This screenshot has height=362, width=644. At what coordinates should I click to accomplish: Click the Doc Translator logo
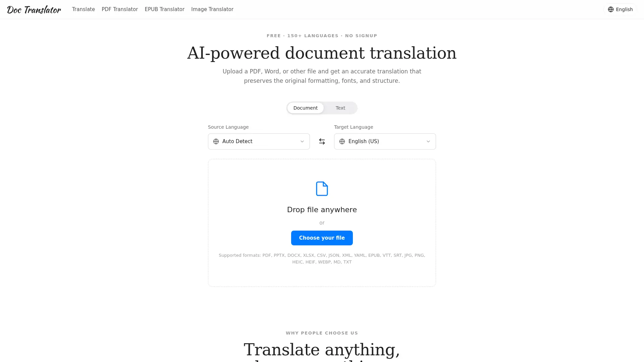(34, 9)
